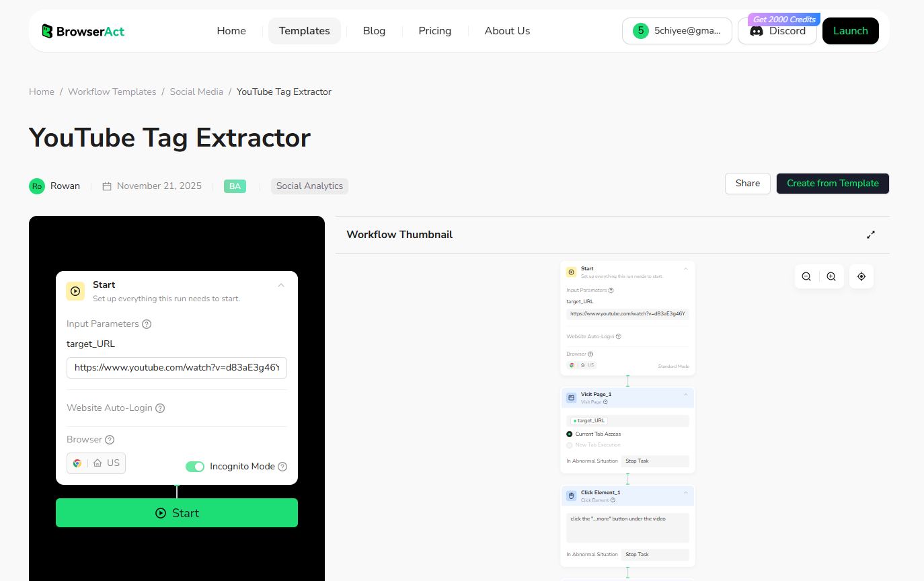Click the Chrome browser icon in Browser settings

pyautogui.click(x=77, y=463)
